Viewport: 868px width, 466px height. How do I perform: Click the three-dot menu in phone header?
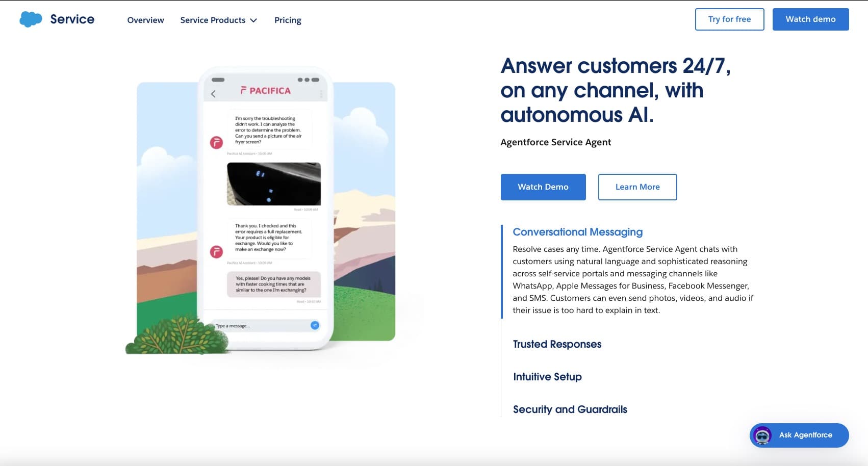click(321, 94)
